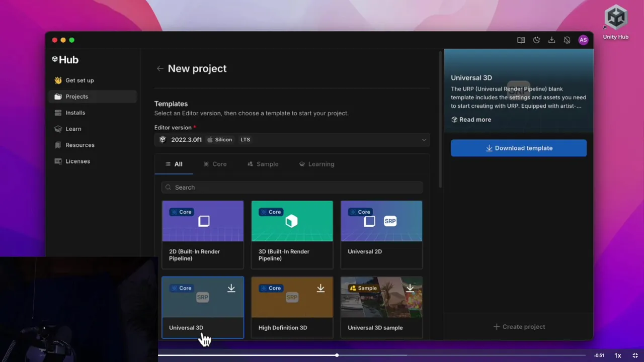Click the Universal 3D title in details panel
644x362 pixels.
[471, 78]
